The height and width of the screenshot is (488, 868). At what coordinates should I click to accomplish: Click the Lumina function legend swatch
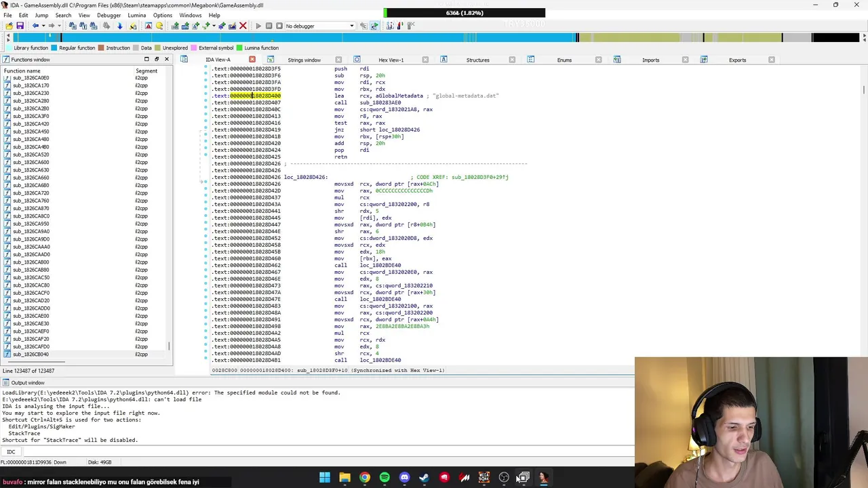point(239,48)
